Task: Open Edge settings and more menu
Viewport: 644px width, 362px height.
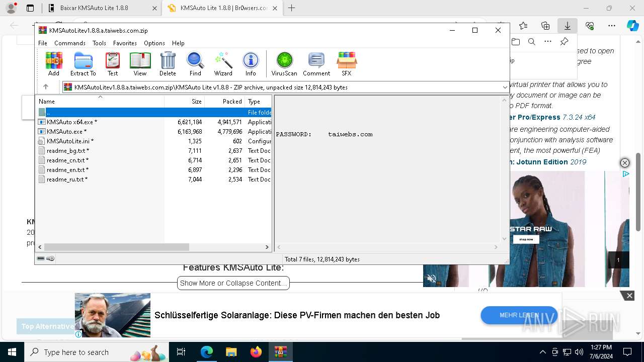Action: tap(612, 26)
